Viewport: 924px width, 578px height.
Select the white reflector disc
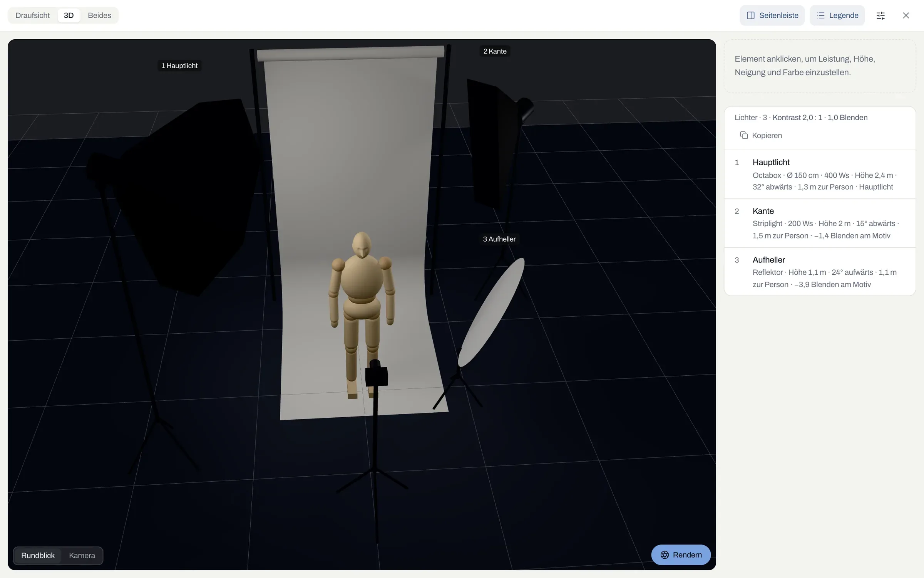(492, 312)
